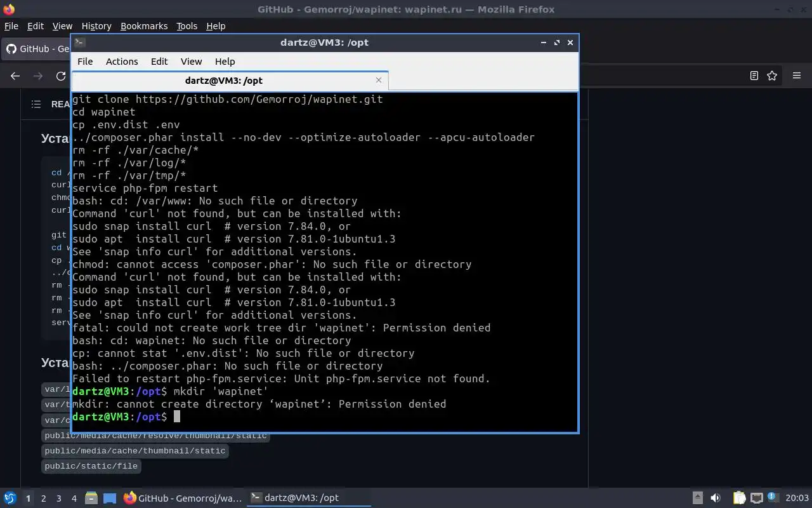Open the terminal File menu
This screenshot has width=812, height=508.
tap(85, 62)
